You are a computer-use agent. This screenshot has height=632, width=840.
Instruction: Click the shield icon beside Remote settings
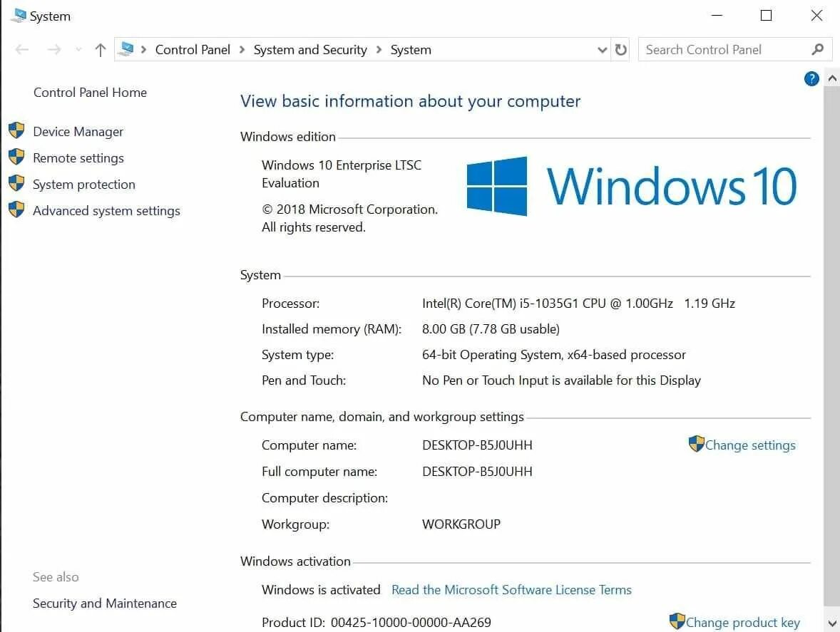(x=16, y=157)
